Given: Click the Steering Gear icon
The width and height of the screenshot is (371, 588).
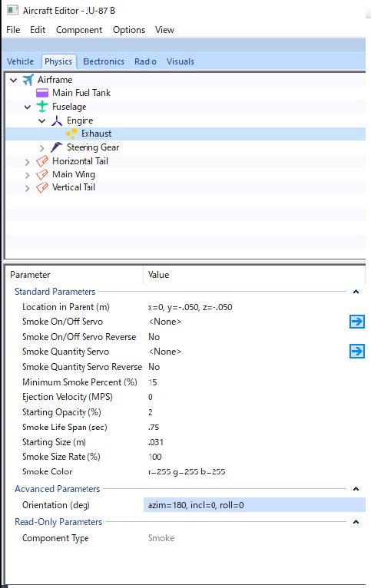Looking at the screenshot, I should 57,147.
